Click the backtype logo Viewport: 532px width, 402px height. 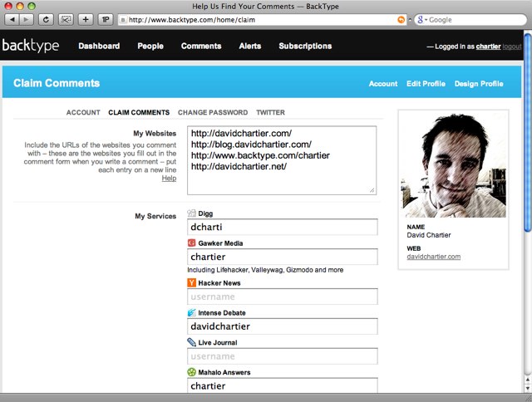[x=31, y=46]
